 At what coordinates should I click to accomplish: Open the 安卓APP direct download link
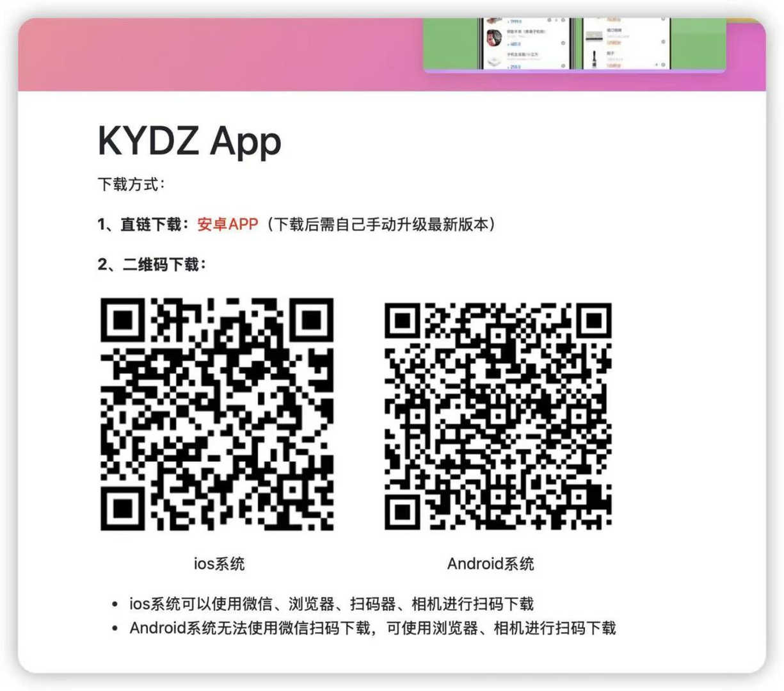(x=228, y=224)
